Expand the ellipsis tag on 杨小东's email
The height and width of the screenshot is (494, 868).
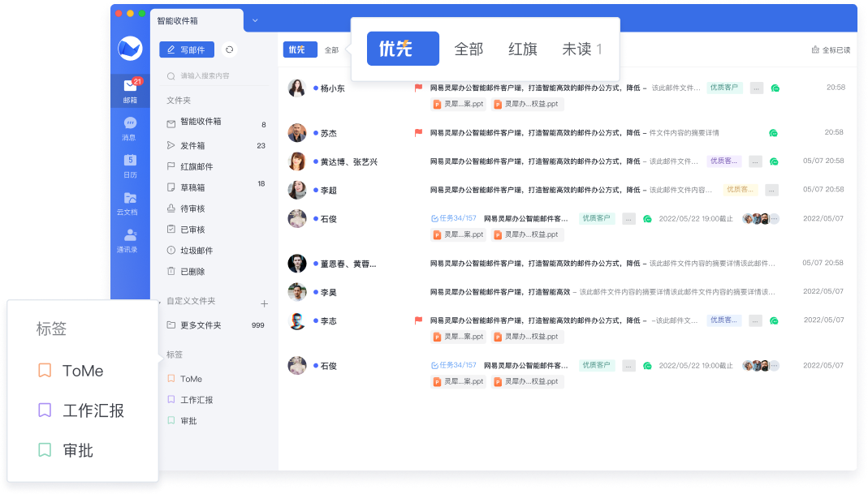click(x=756, y=88)
